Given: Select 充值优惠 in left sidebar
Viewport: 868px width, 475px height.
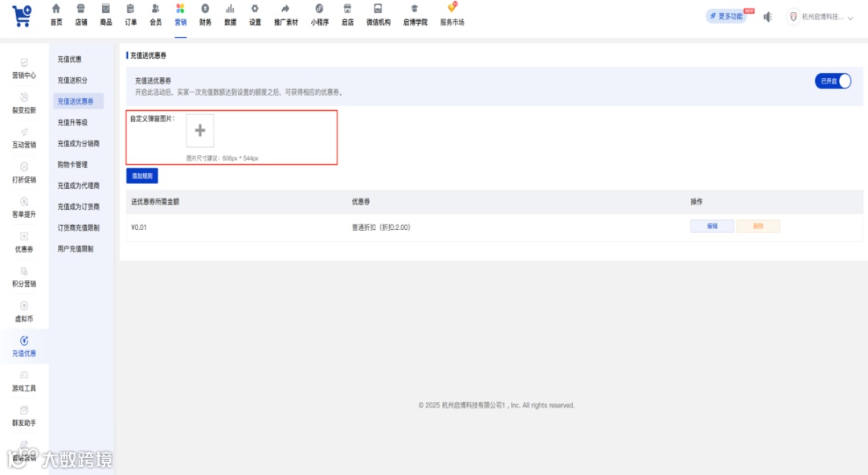Looking at the screenshot, I should pos(24,347).
